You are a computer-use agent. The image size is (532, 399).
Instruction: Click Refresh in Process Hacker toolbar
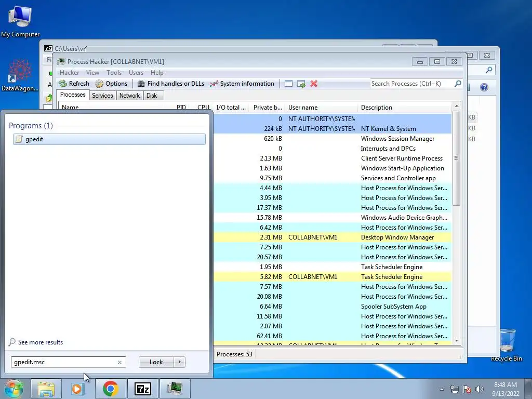(74, 84)
